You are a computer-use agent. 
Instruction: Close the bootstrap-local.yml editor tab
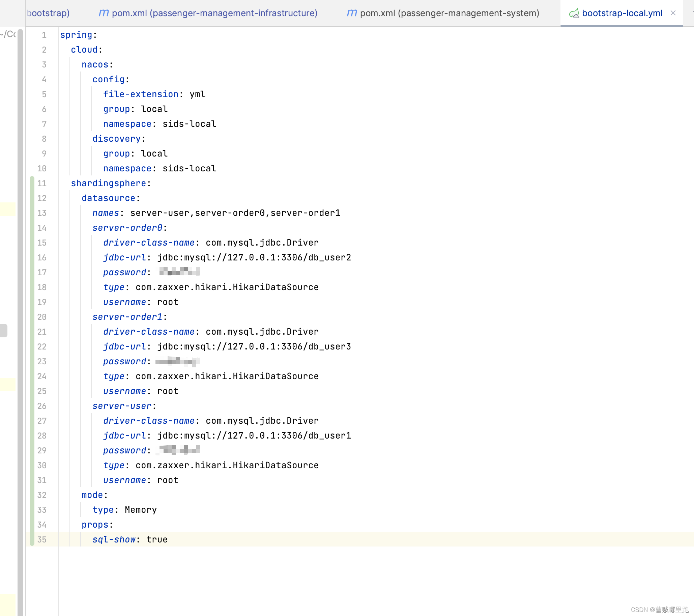(x=673, y=13)
